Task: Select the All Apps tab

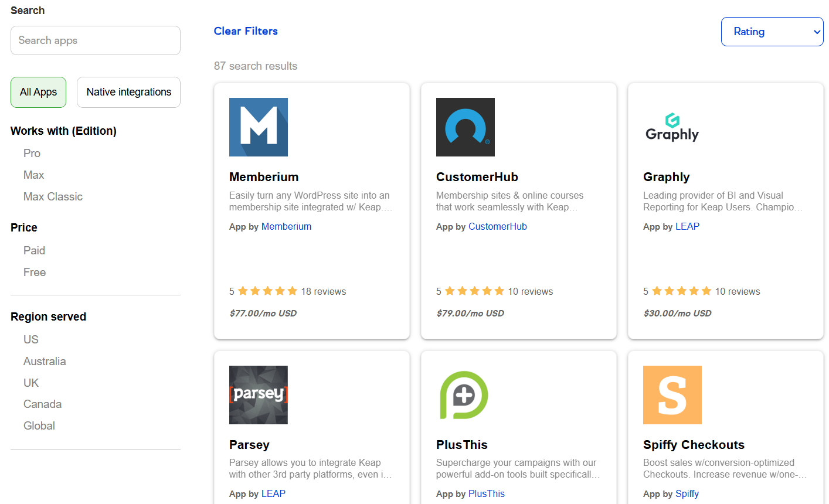Action: [38, 92]
